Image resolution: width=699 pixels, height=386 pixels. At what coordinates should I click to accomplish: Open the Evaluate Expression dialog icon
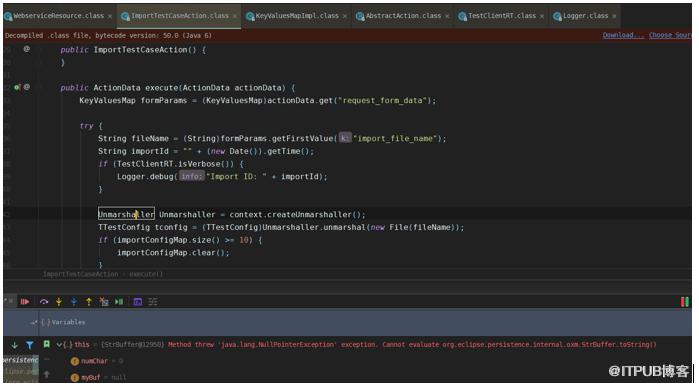(138, 302)
